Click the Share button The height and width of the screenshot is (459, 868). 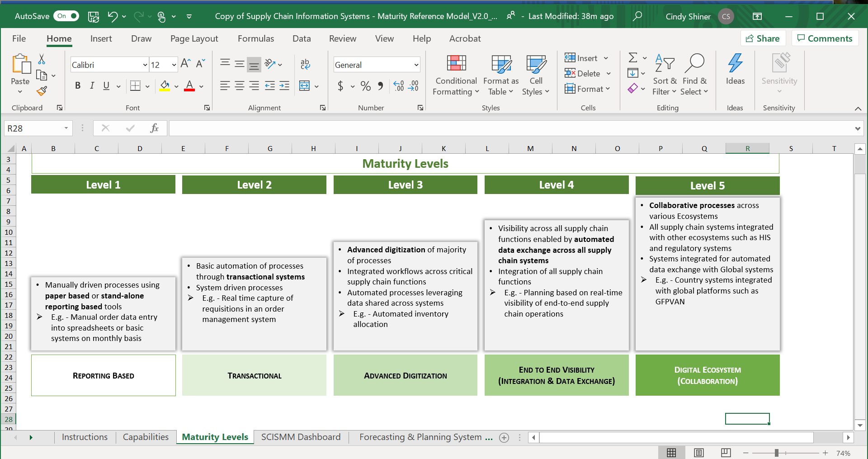click(763, 38)
